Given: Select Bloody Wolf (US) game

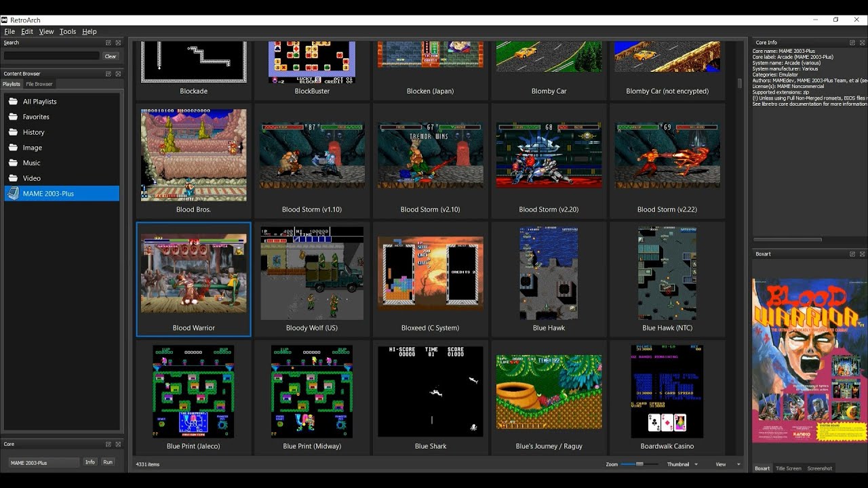Looking at the screenshot, I should point(312,279).
